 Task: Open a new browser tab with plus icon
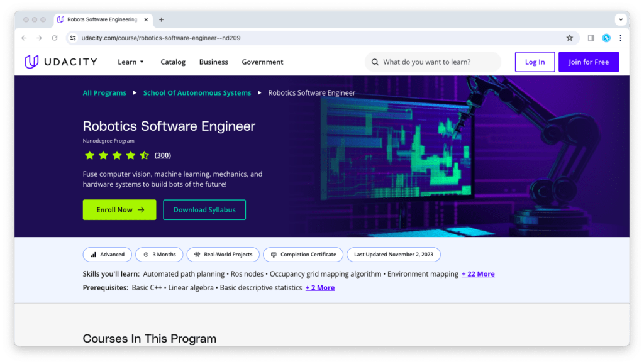(161, 19)
